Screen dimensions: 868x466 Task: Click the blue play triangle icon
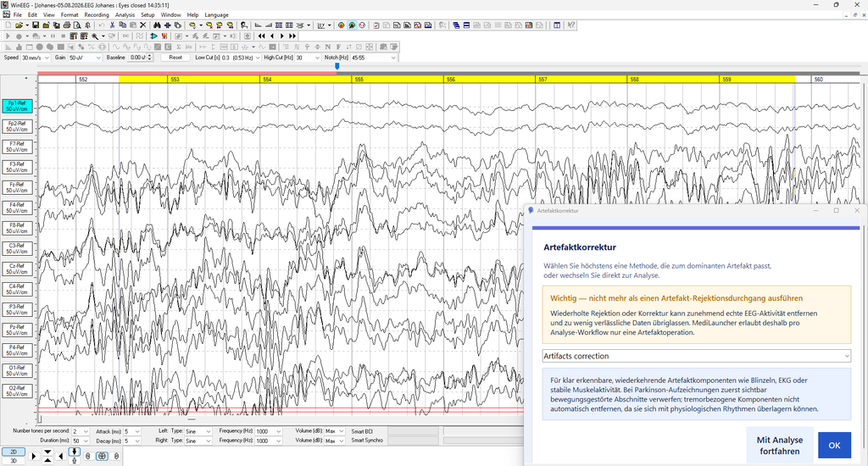tap(154, 36)
